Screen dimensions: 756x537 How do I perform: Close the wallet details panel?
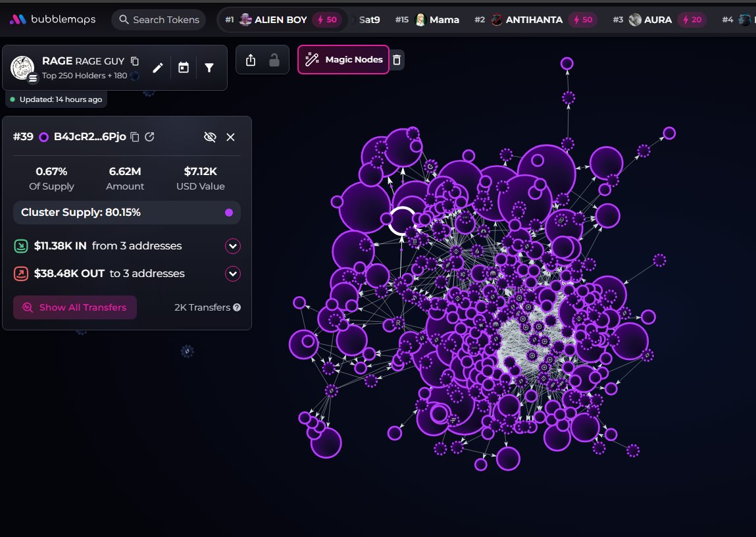(230, 138)
